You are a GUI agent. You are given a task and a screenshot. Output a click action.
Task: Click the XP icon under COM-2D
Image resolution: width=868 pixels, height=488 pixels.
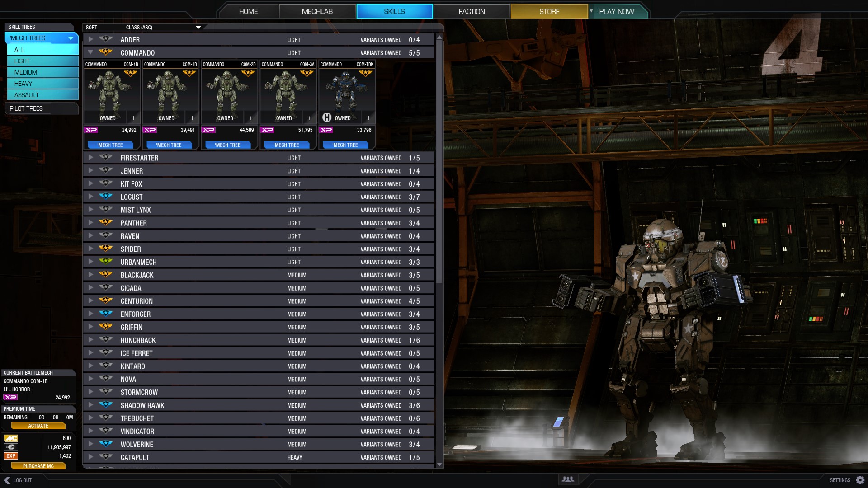208,130
